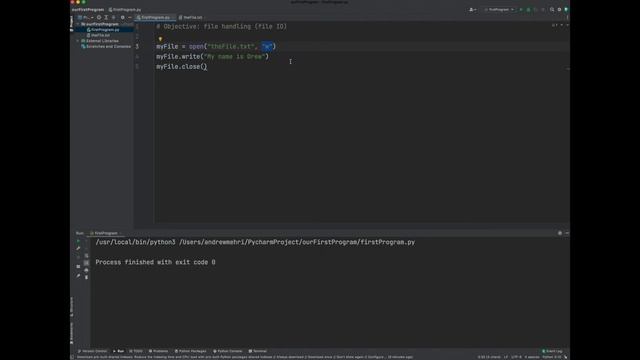The width and height of the screenshot is (640, 360).
Task: Hide the Run panel with minus icon
Action: click(567, 233)
